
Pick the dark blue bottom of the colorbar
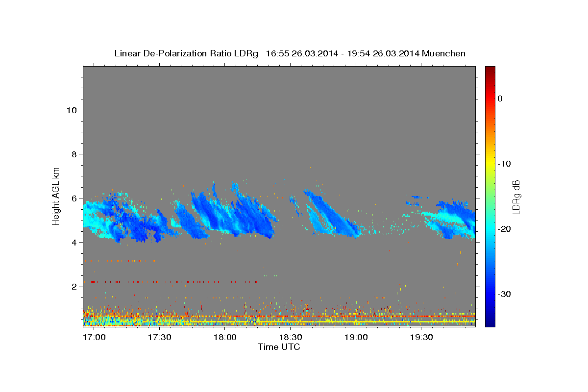tap(490, 322)
